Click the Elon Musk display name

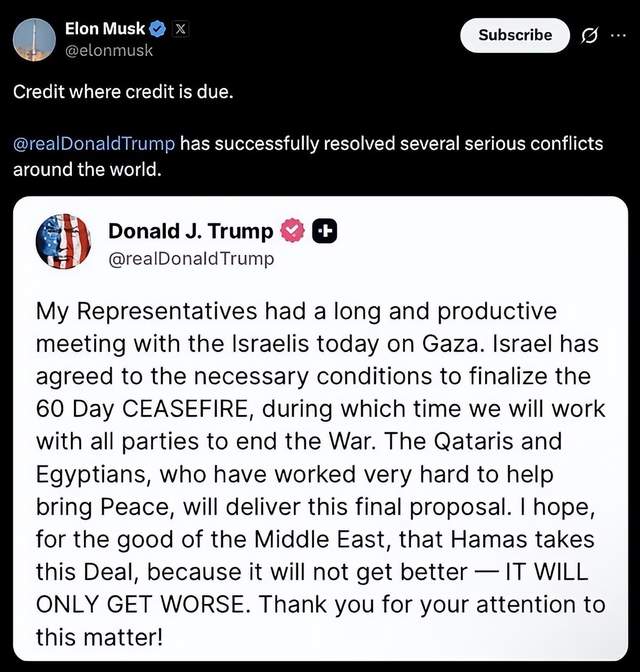[104, 29]
